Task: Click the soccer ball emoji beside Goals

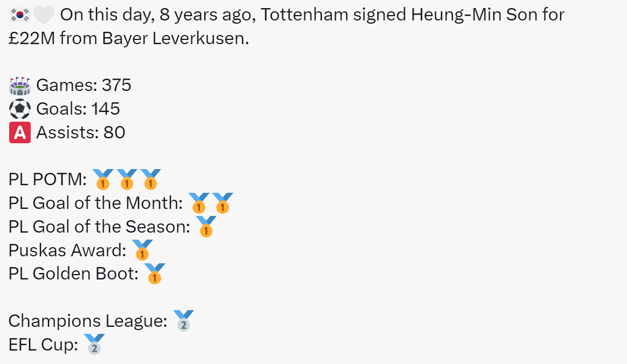Action: (x=19, y=109)
